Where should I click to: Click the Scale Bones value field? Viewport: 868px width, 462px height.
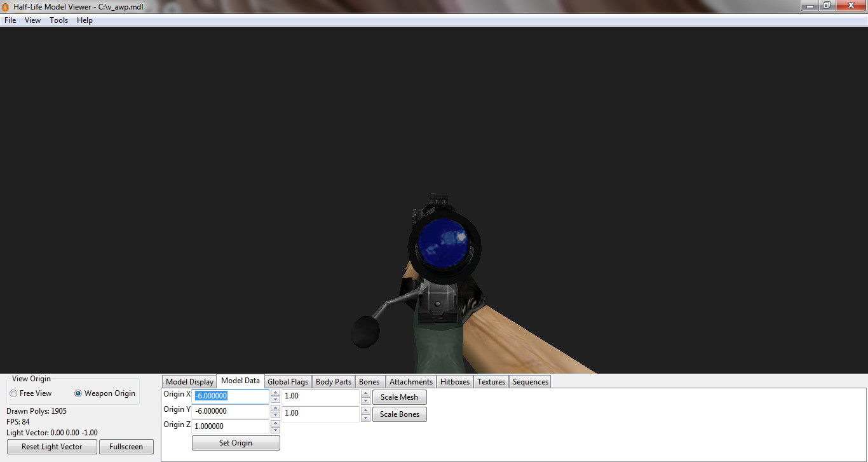pos(321,414)
